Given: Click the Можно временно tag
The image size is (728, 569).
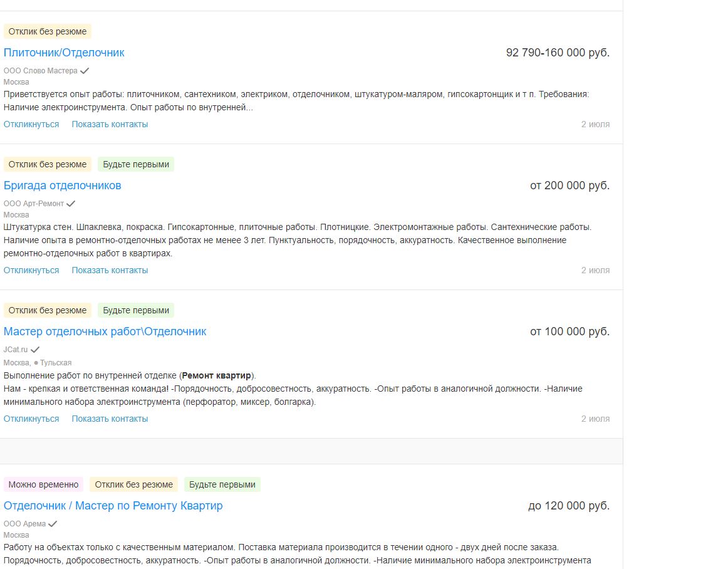Looking at the screenshot, I should pyautogui.click(x=44, y=484).
